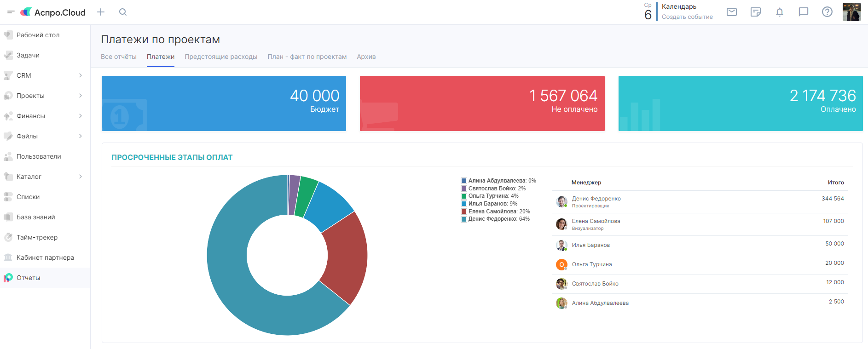Open Елена Самойлова manager profile
This screenshot has height=349, width=868.
tap(596, 221)
